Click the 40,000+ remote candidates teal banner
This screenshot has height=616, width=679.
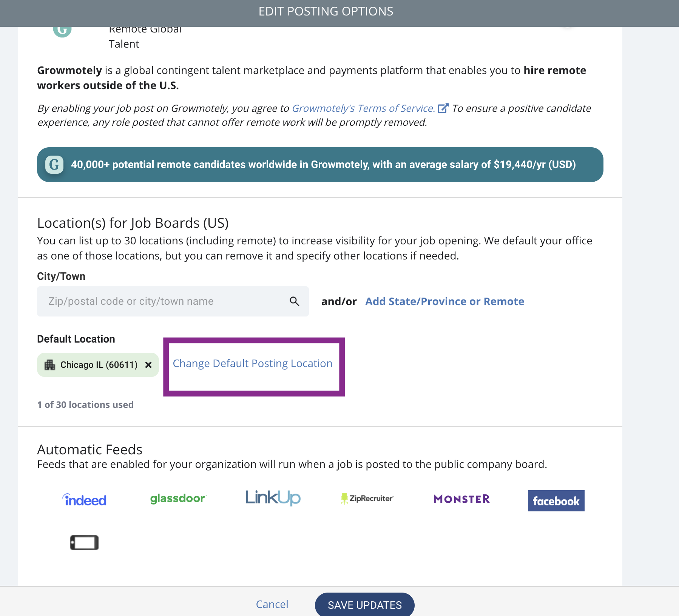[320, 165]
